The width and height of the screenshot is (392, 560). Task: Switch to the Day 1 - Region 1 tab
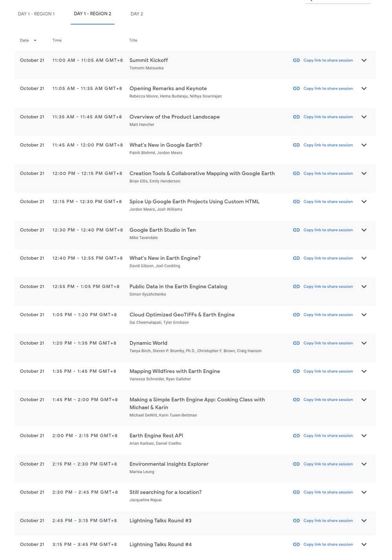click(x=36, y=14)
